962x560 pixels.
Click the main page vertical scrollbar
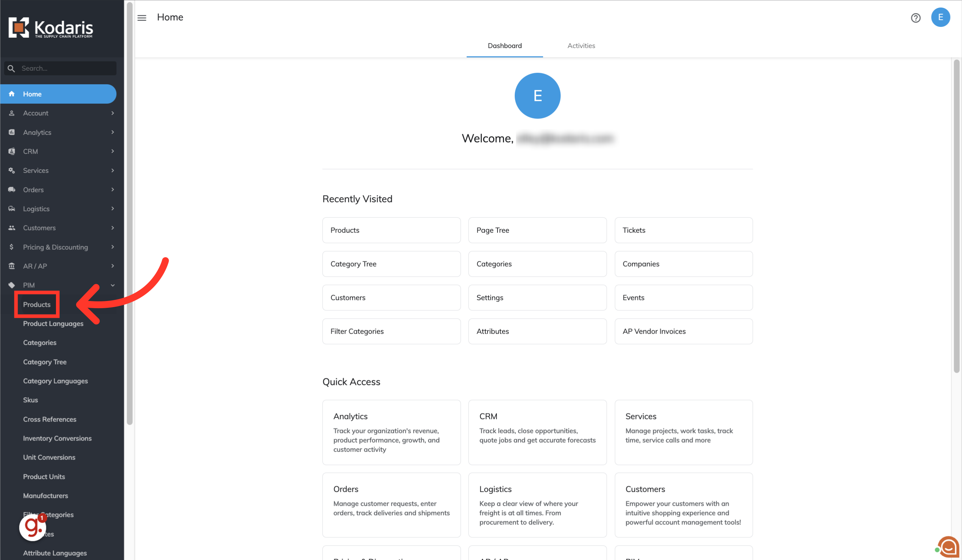coord(956,216)
